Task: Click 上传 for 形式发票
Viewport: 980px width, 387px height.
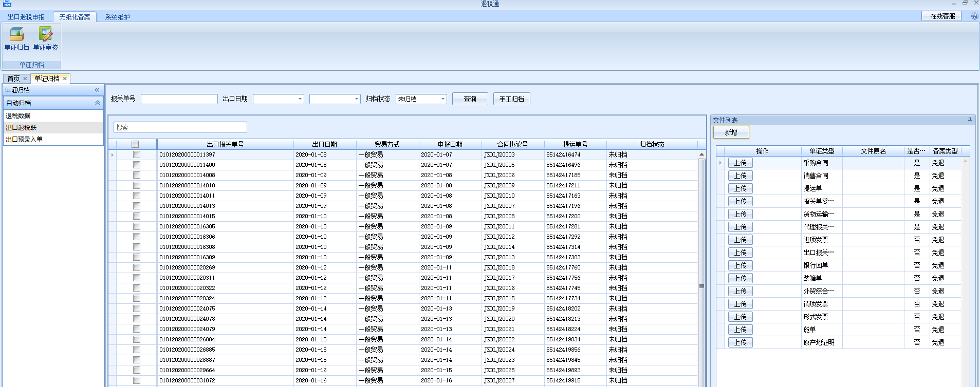Action: 741,317
